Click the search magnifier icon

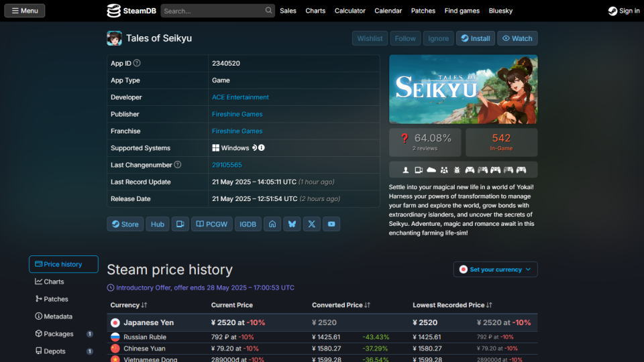point(269,11)
